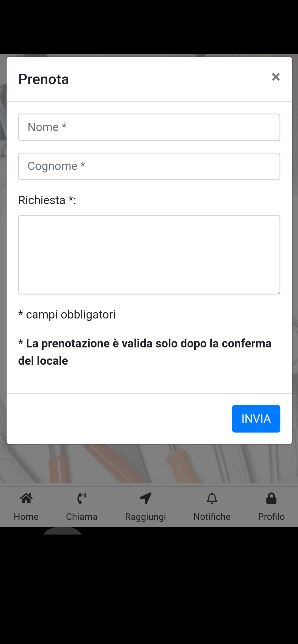Screen dimensions: 298x644
Task: Close the Prenota dialog with the X
Action: [276, 77]
